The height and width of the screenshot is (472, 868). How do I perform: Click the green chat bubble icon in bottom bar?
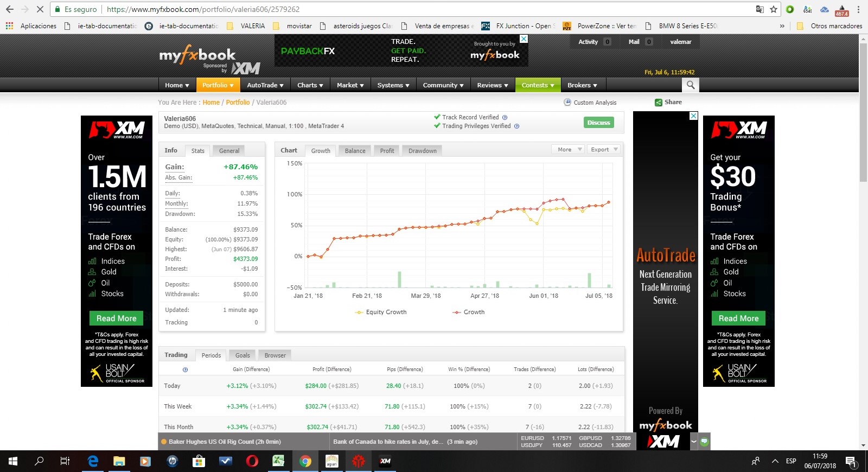[704, 442]
